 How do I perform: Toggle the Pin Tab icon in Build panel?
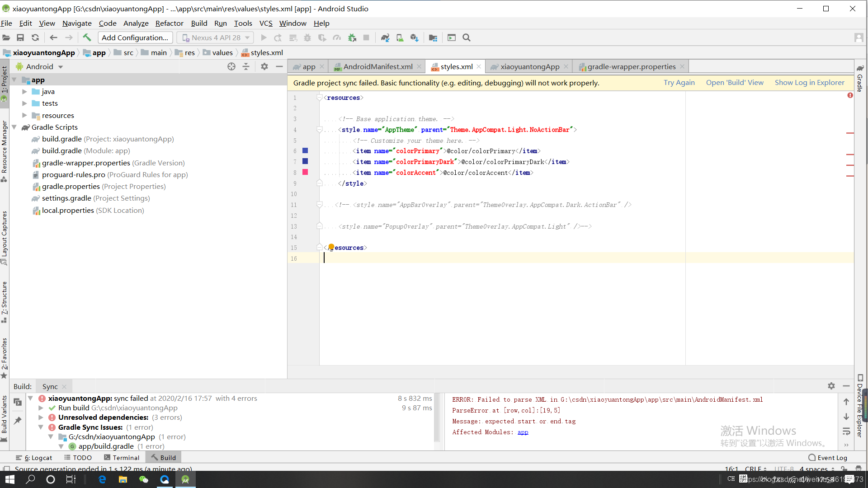click(x=18, y=420)
